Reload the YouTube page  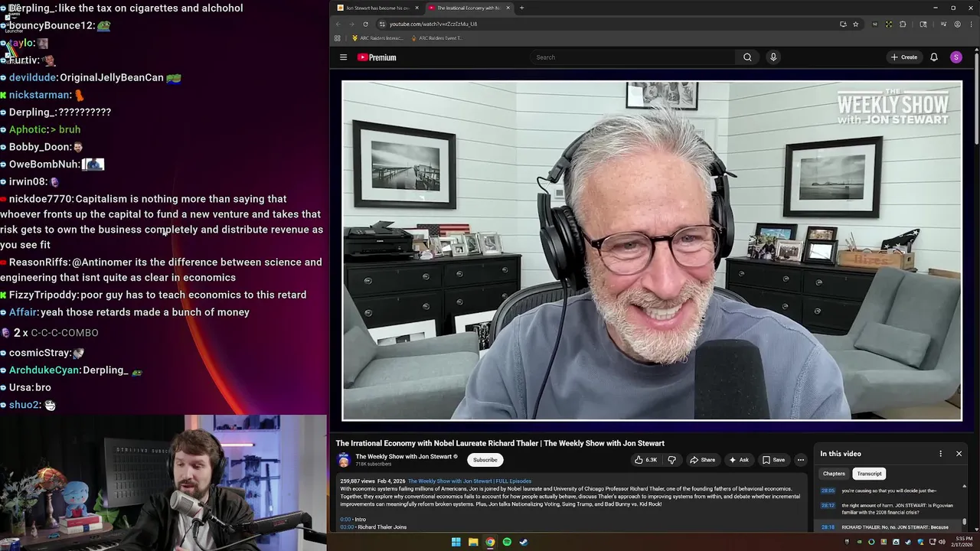coord(365,24)
